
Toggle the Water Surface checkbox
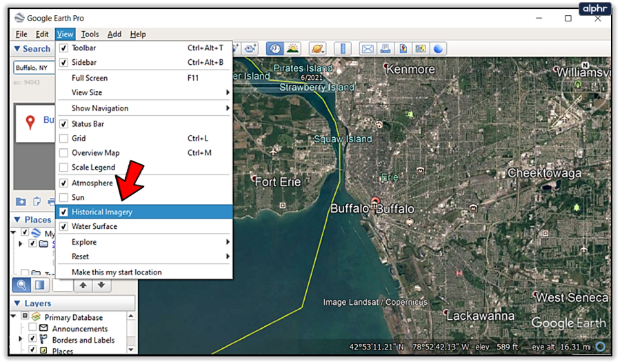click(x=63, y=226)
